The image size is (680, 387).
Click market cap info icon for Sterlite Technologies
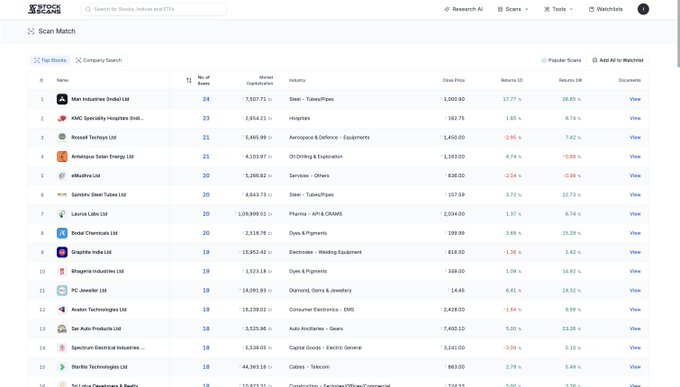pyautogui.click(x=270, y=367)
